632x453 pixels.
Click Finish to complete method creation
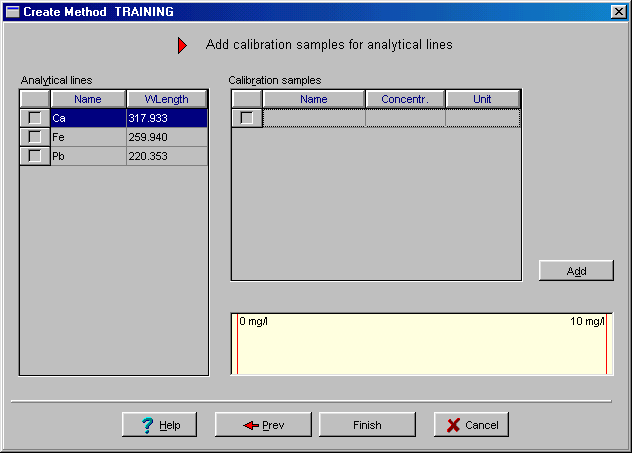click(367, 424)
